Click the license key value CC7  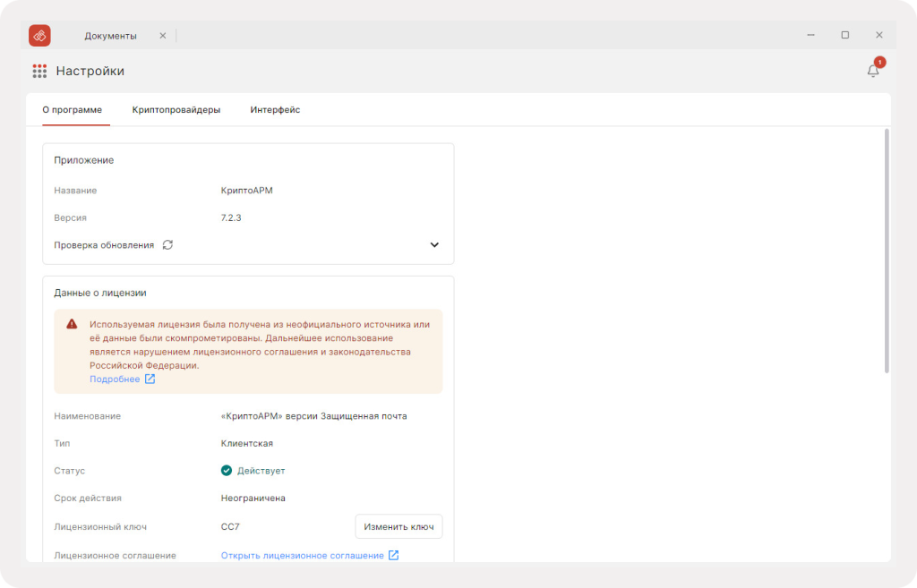click(230, 526)
